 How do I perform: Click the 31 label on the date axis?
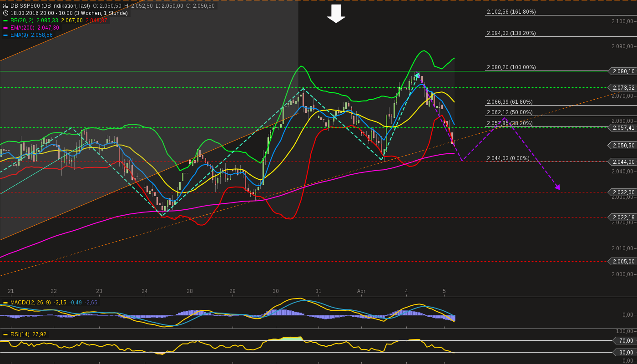(x=318, y=291)
